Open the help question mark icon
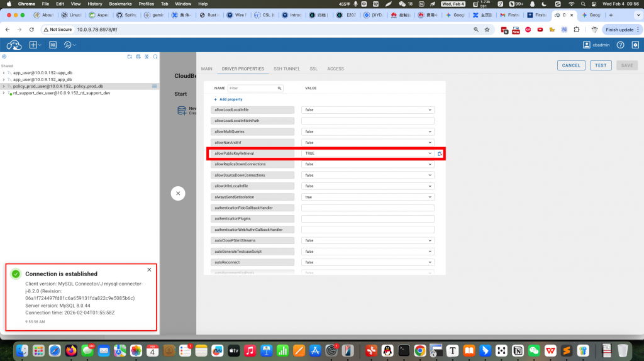Image resolution: width=644 pixels, height=361 pixels. click(x=620, y=45)
